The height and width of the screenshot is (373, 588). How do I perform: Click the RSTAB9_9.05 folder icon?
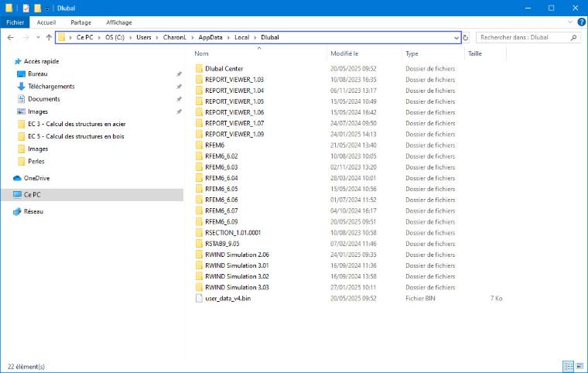199,244
